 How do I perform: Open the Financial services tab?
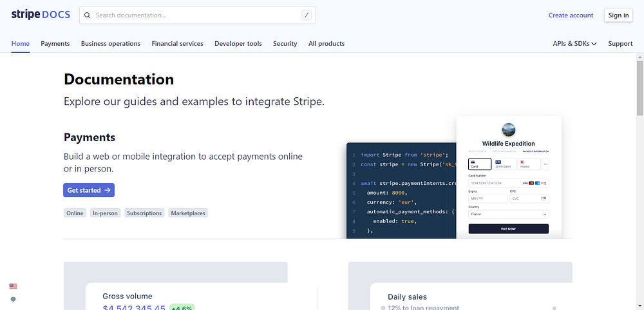pos(178,44)
